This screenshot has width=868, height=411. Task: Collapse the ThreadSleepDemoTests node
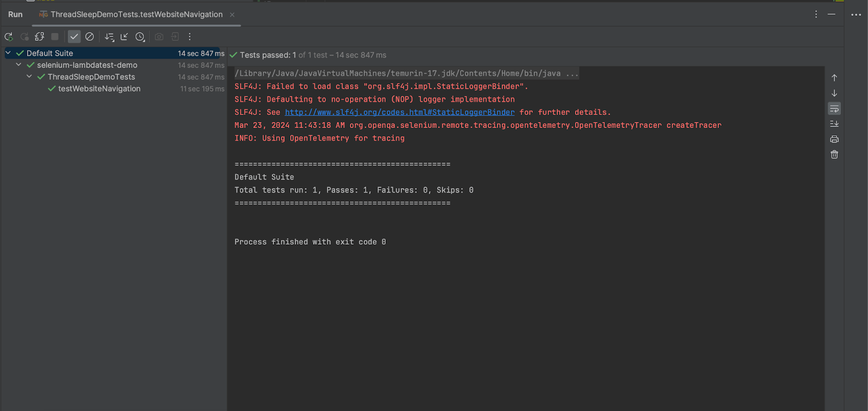29,77
